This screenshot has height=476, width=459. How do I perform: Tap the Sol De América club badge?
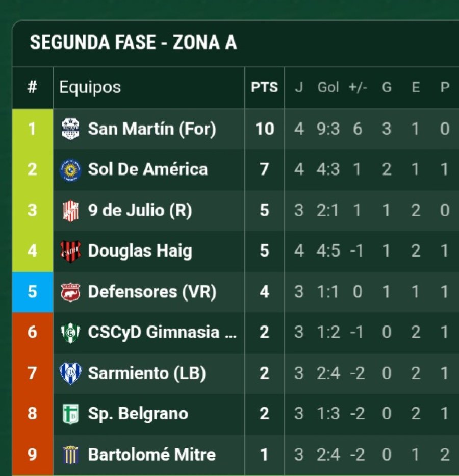tap(70, 170)
